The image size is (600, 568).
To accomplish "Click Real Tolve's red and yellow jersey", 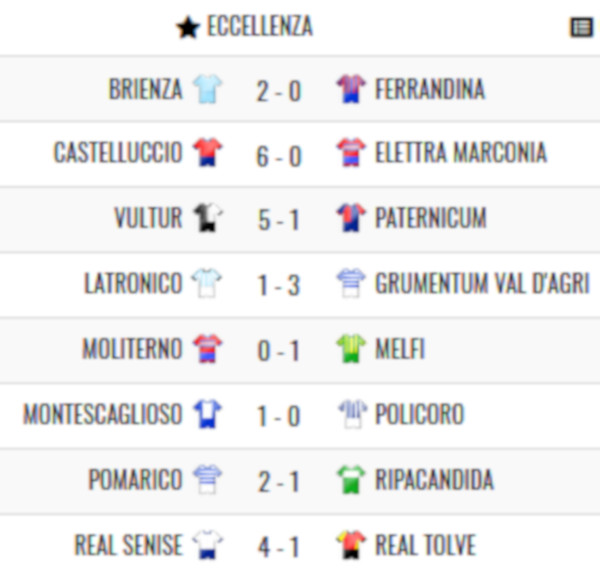I will (351, 545).
